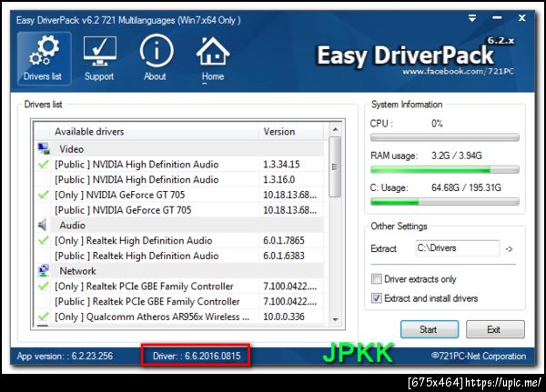
Task: Click version value 10.0.0.336
Action: tap(283, 317)
